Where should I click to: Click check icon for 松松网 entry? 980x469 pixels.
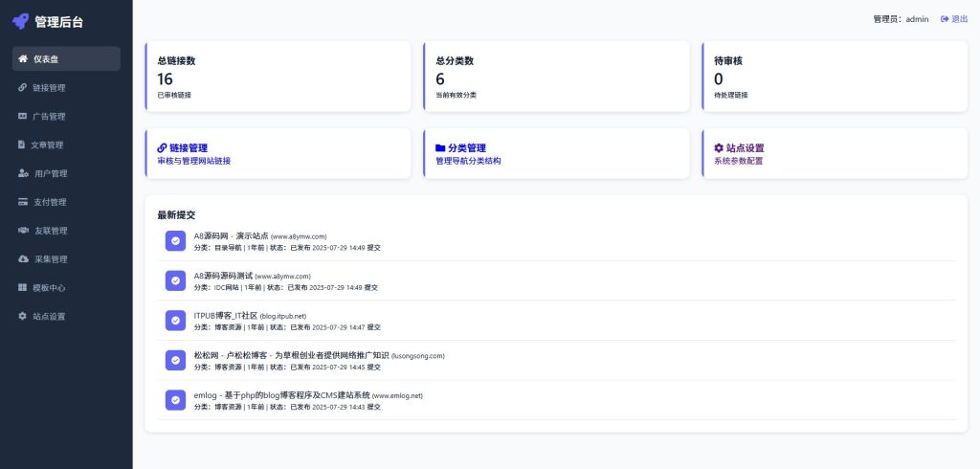pyautogui.click(x=176, y=360)
